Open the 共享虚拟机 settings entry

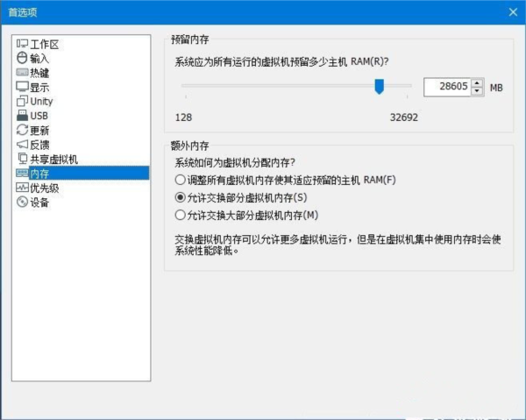click(x=54, y=159)
